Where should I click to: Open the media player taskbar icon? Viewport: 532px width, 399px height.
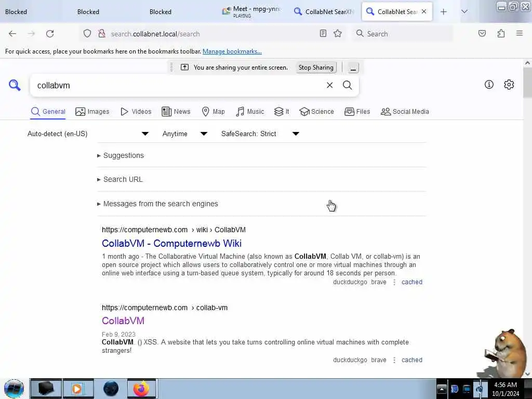click(78, 389)
